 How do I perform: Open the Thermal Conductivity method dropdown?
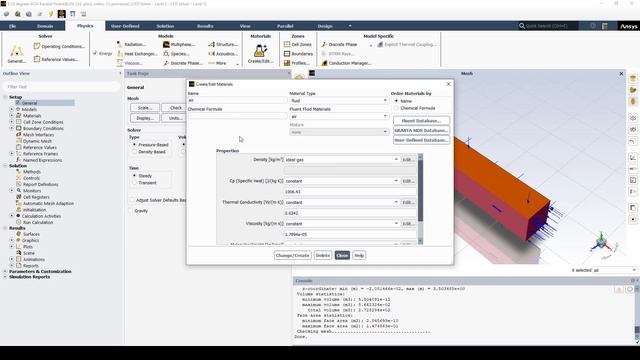[341, 202]
